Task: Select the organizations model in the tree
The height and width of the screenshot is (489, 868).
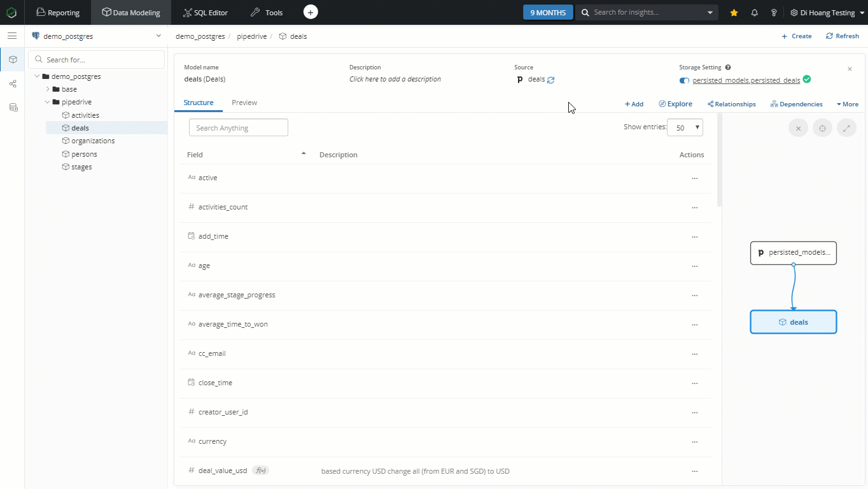Action: 93,141
